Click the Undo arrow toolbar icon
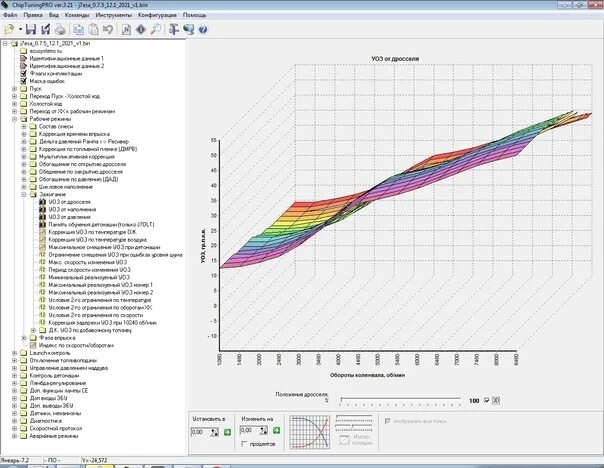Image resolution: width=604 pixels, height=468 pixels. click(x=108, y=29)
